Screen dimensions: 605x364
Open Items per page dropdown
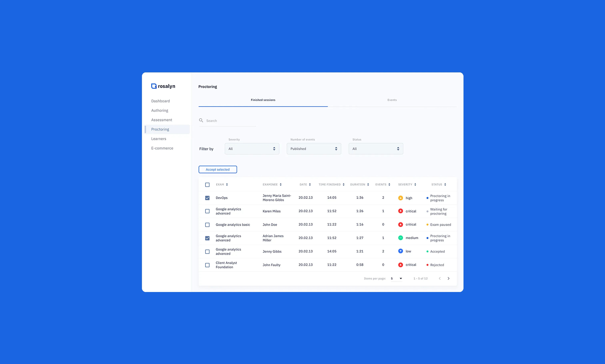397,278
